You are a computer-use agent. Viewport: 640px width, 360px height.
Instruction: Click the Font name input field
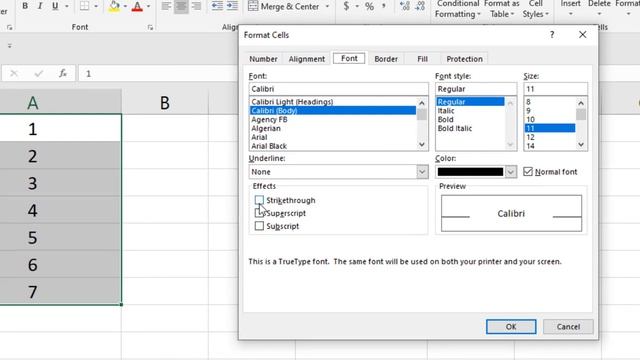pyautogui.click(x=338, y=89)
